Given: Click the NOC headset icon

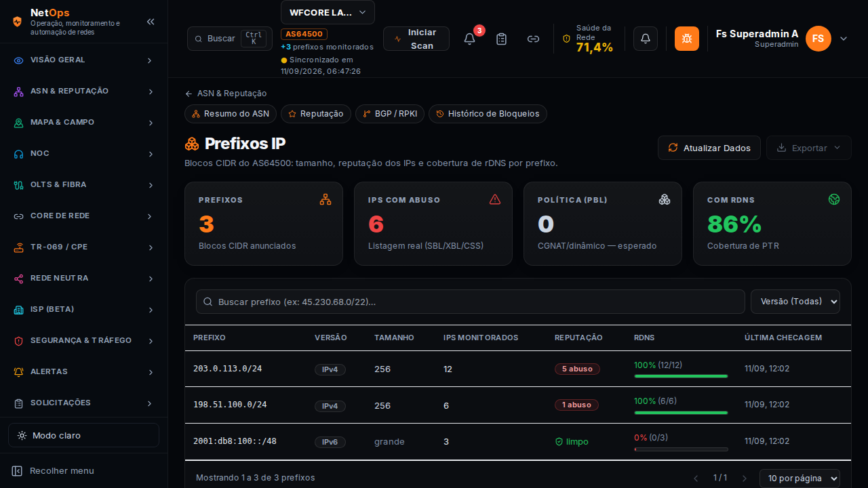Looking at the screenshot, I should click(19, 154).
